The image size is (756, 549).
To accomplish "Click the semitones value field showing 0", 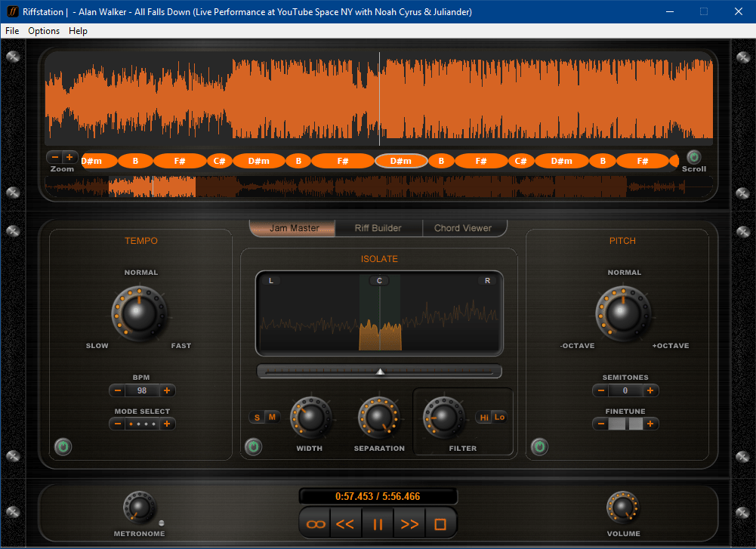I will coord(625,390).
